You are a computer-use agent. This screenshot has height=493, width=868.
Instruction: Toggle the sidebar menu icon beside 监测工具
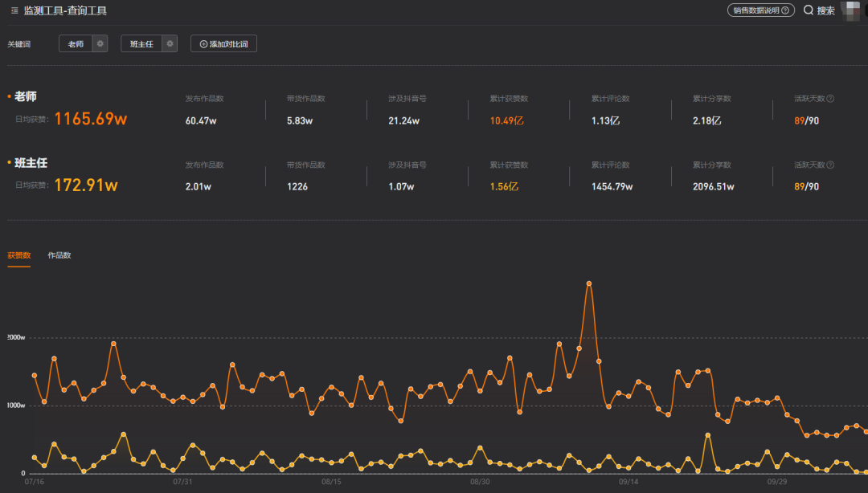point(14,10)
